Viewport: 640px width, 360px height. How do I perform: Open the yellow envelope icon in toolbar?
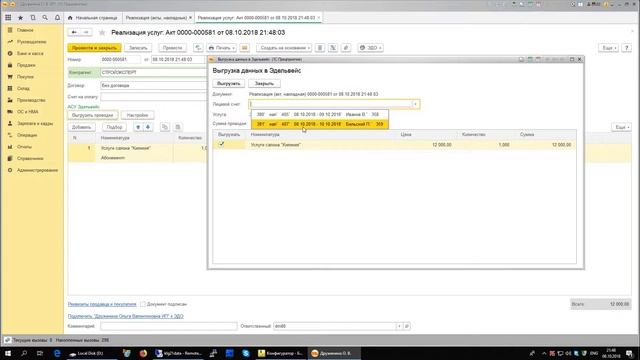click(x=244, y=48)
